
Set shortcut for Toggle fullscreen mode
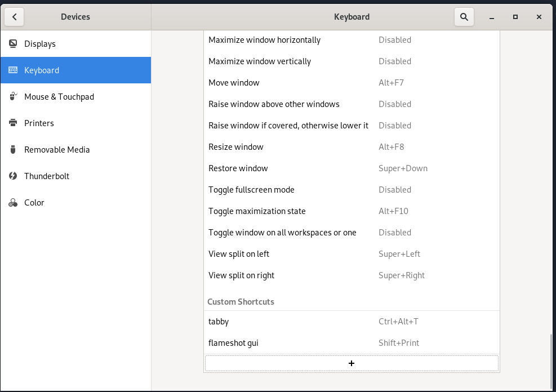coord(352,190)
